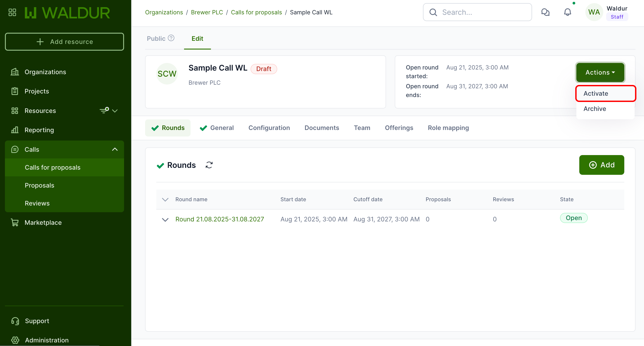Open the Actions dropdown button
This screenshot has height=346, width=644.
[600, 72]
